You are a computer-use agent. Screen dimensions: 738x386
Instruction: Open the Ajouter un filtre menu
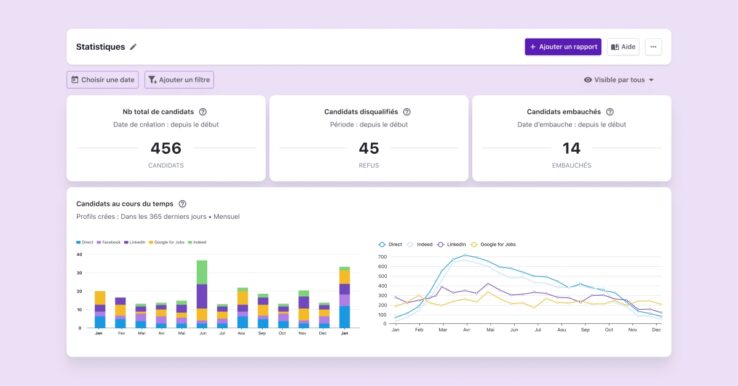tap(179, 80)
